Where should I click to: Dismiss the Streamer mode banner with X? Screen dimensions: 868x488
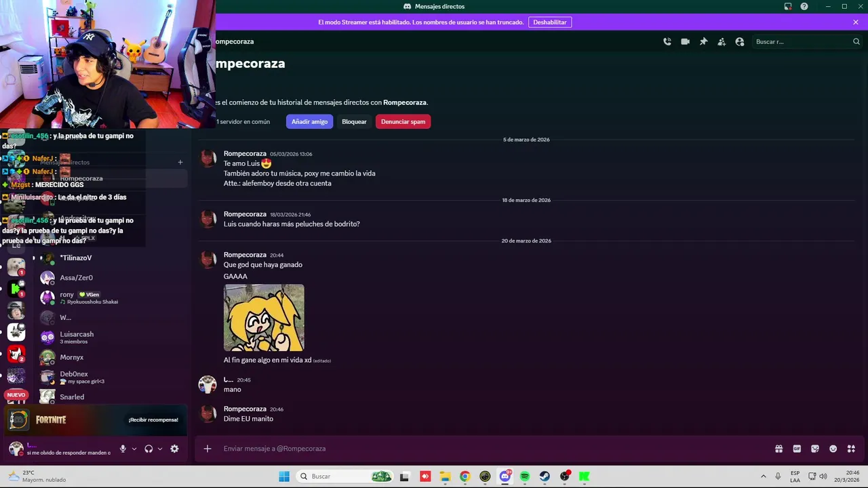[x=856, y=22]
